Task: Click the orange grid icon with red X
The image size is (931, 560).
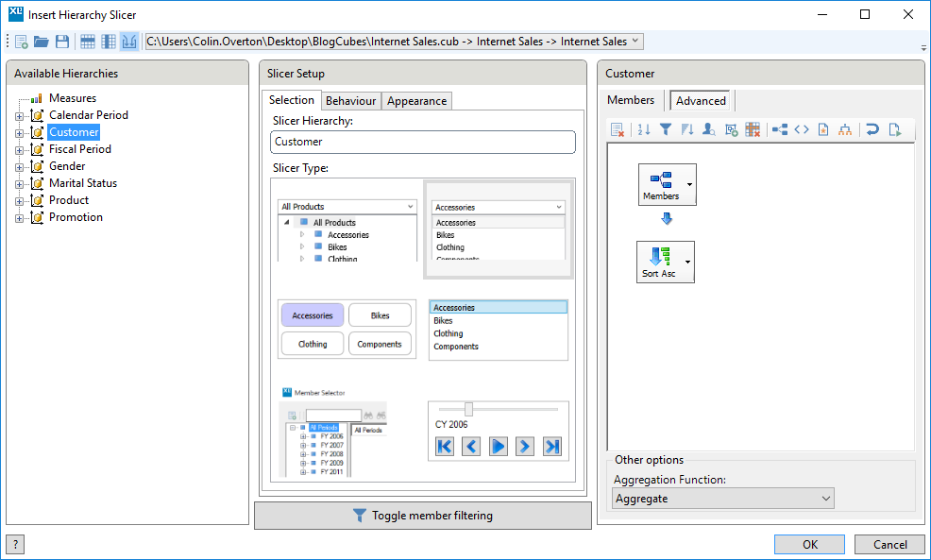Action: click(753, 129)
